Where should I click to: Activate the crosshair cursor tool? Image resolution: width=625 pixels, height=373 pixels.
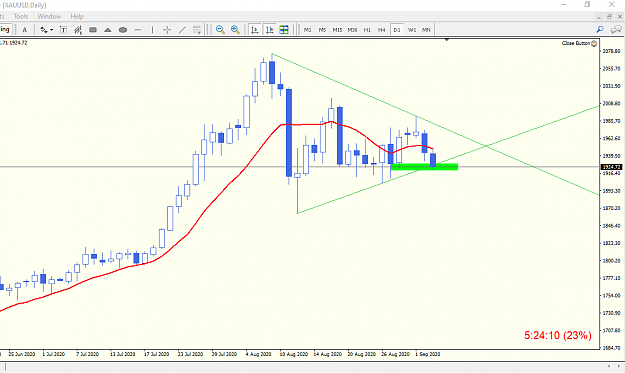(167, 30)
